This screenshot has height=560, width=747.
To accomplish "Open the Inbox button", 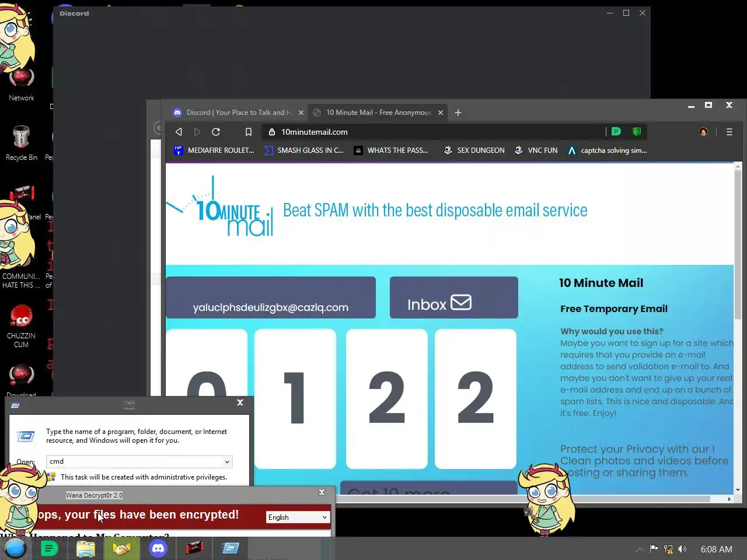I will 454,297.
